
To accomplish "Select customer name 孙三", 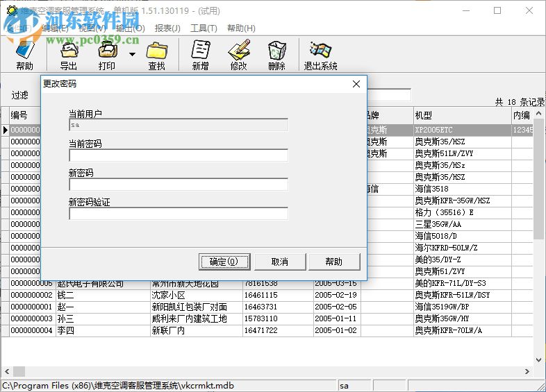I will (103, 319).
